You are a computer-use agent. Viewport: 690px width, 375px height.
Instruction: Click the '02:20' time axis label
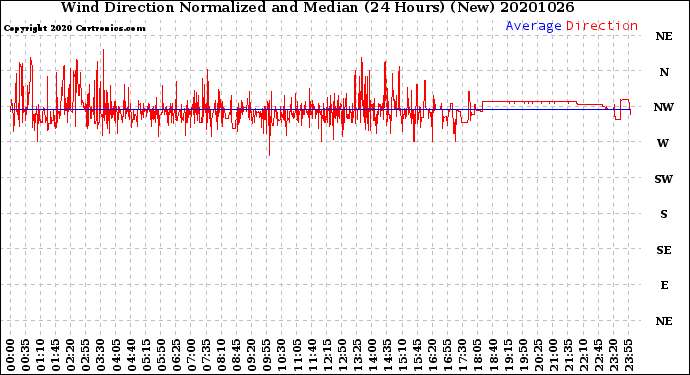point(71,355)
